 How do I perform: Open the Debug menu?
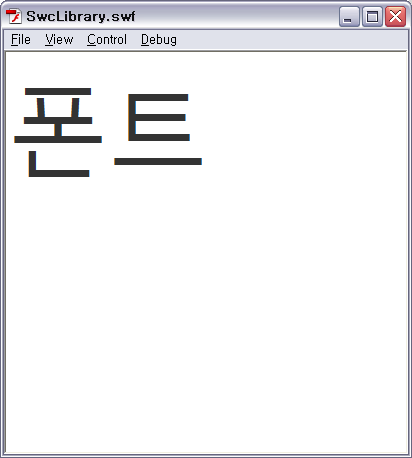pos(159,40)
